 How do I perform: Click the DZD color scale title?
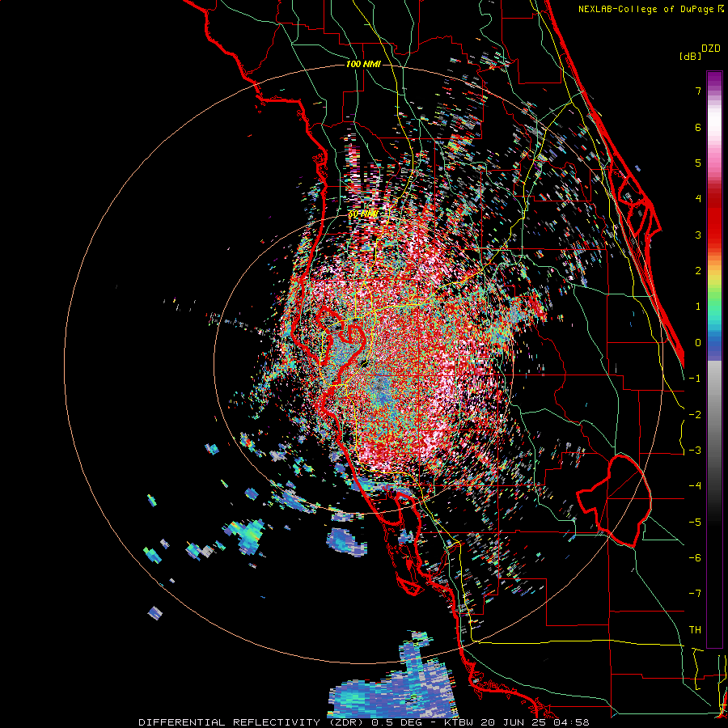(711, 49)
